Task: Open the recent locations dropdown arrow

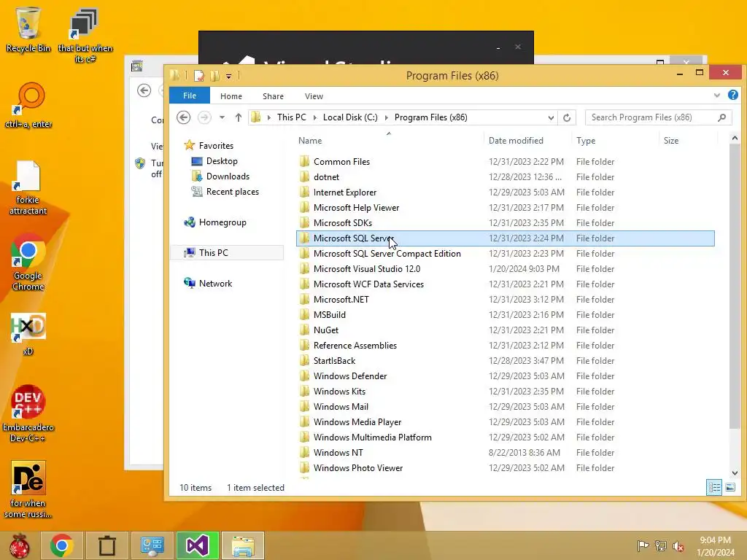Action: tap(222, 117)
